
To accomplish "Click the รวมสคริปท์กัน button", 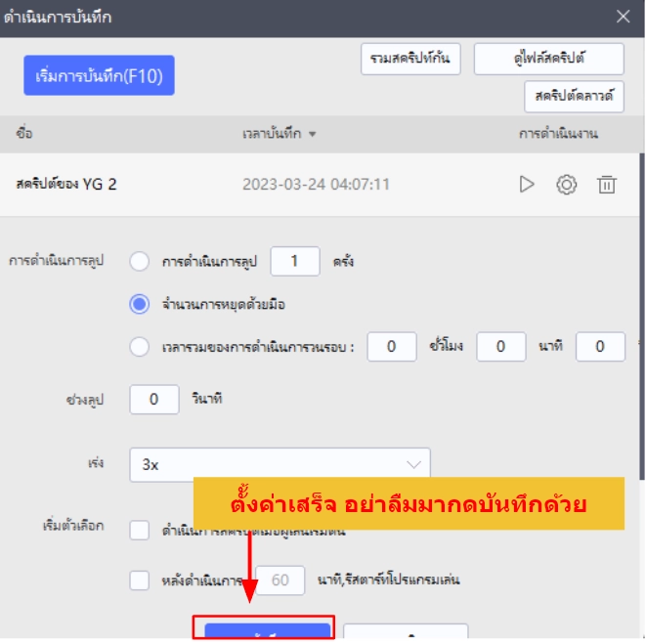I will 410,59.
